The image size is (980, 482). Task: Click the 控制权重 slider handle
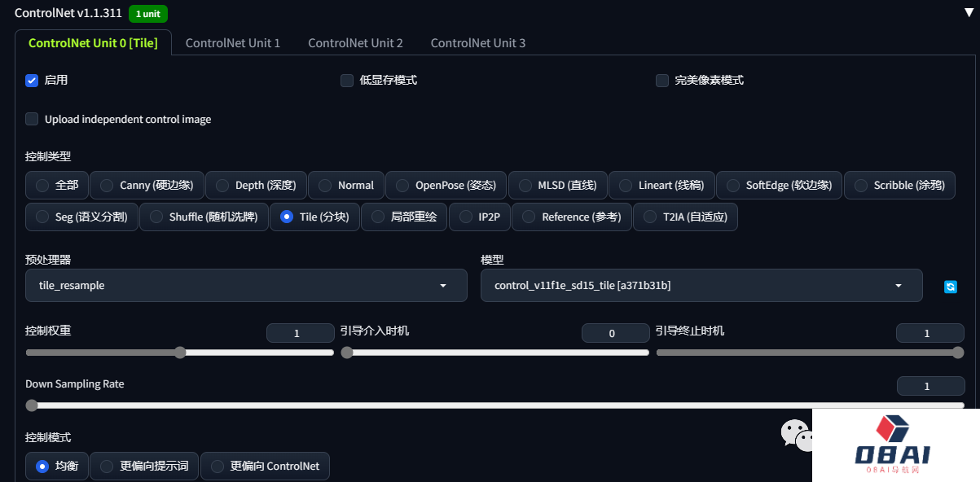click(x=180, y=353)
